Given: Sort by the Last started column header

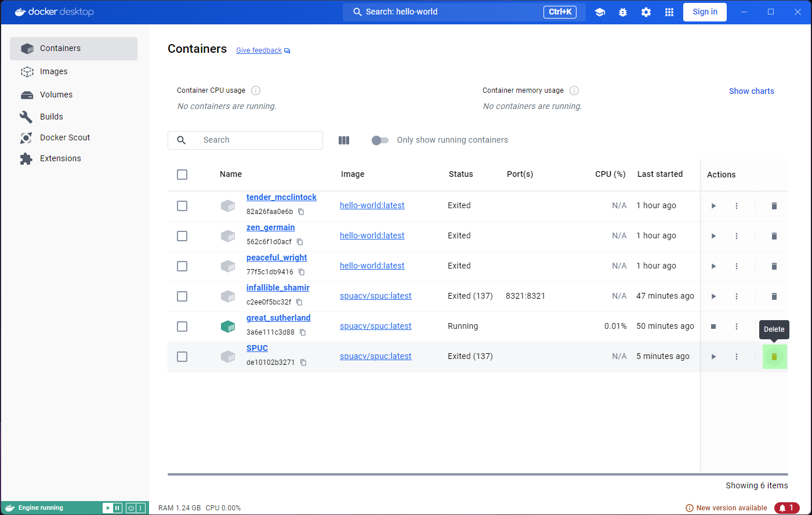Looking at the screenshot, I should (x=660, y=174).
